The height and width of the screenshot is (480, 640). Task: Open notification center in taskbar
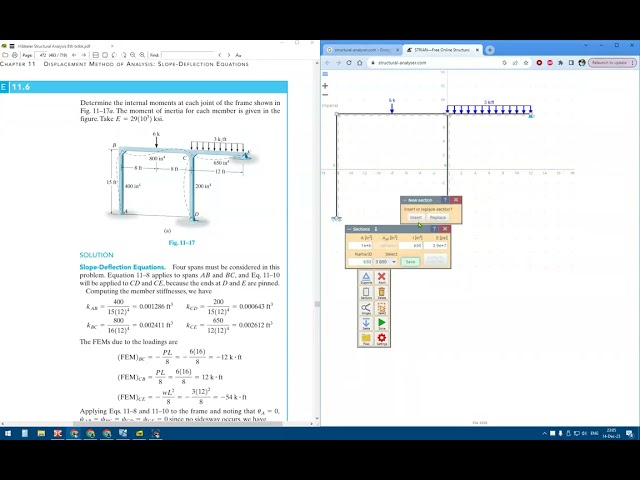click(629, 433)
